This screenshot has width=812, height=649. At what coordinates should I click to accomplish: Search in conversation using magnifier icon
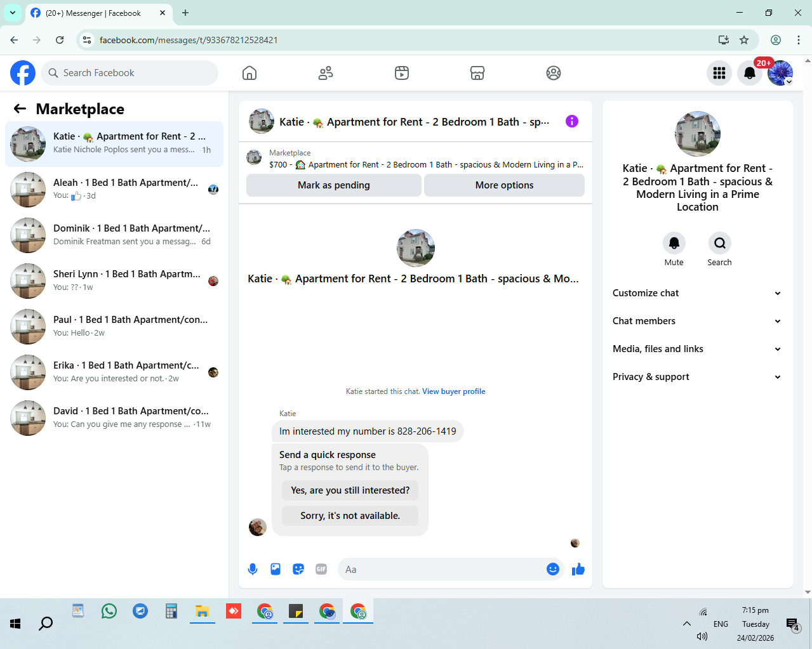click(720, 243)
